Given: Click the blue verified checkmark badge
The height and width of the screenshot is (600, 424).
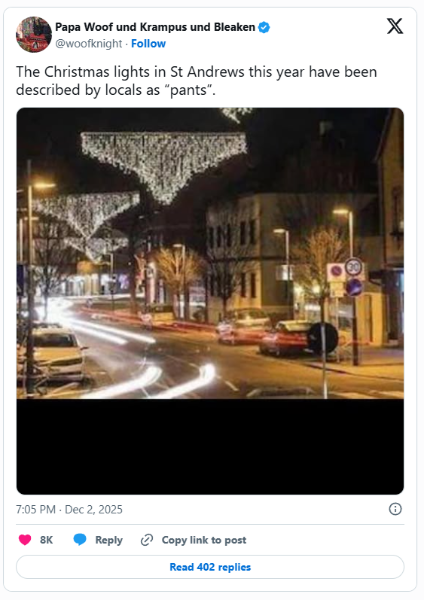Looking at the screenshot, I should coord(264,28).
